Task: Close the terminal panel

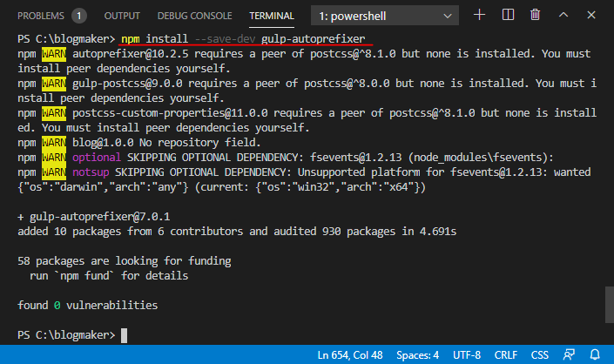Action: pyautogui.click(x=591, y=16)
